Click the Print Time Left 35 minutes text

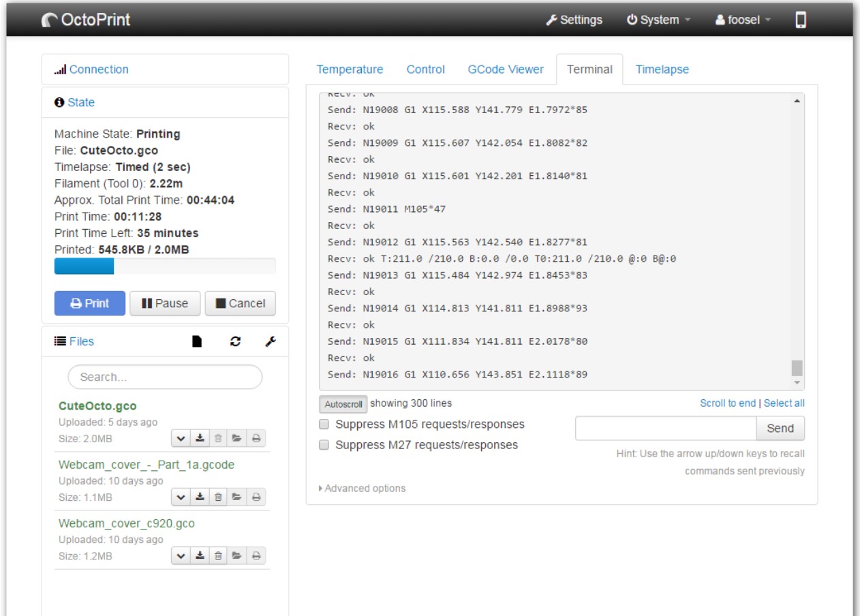(x=126, y=233)
